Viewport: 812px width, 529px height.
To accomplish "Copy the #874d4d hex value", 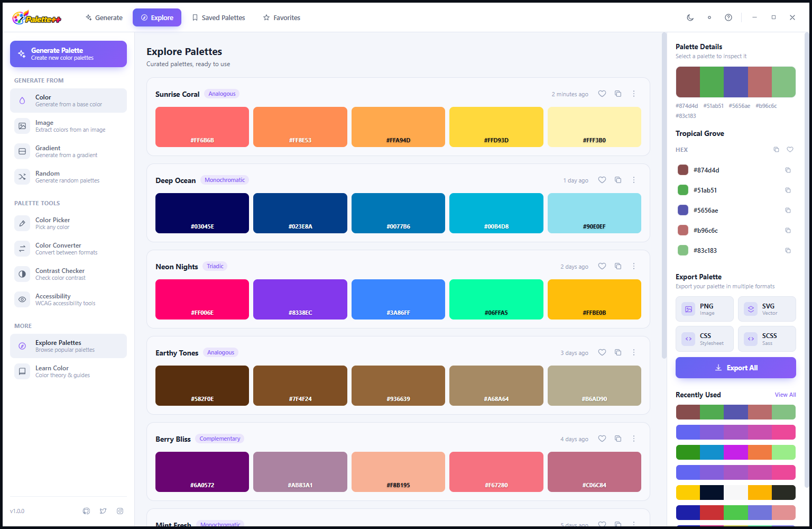I will click(788, 170).
